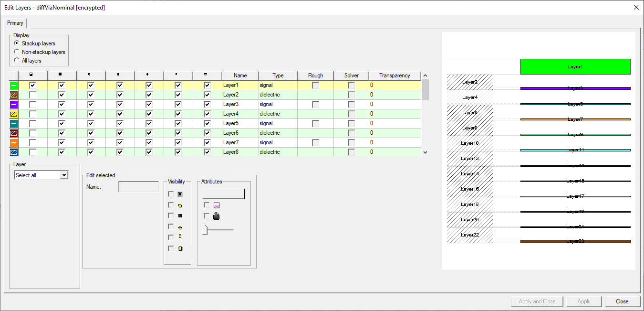Click the first visibility column header icon
The height and width of the screenshot is (311, 644).
coord(31,75)
